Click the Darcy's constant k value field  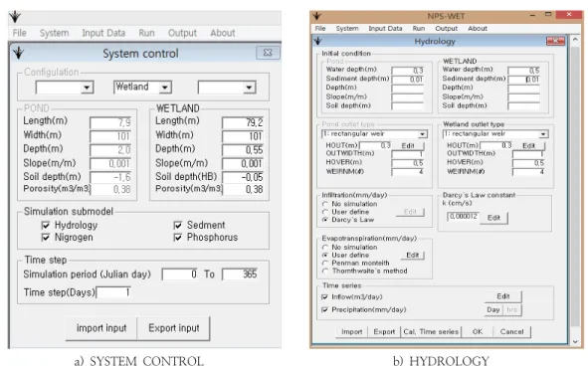pyautogui.click(x=463, y=217)
